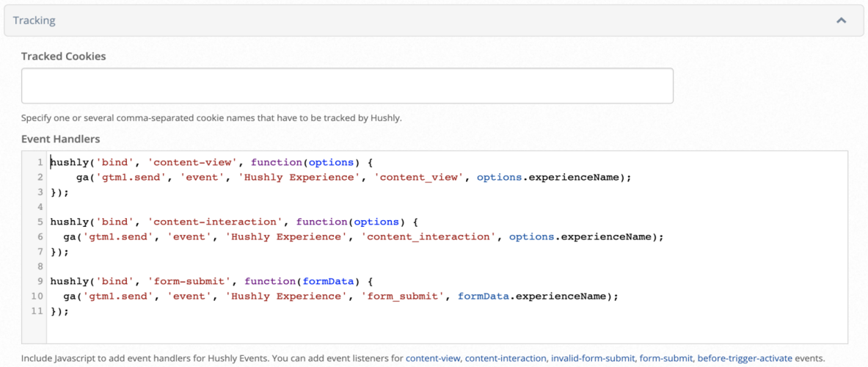Open the content-interaction event link
Viewport: 868px width, 367px height.
(x=506, y=358)
